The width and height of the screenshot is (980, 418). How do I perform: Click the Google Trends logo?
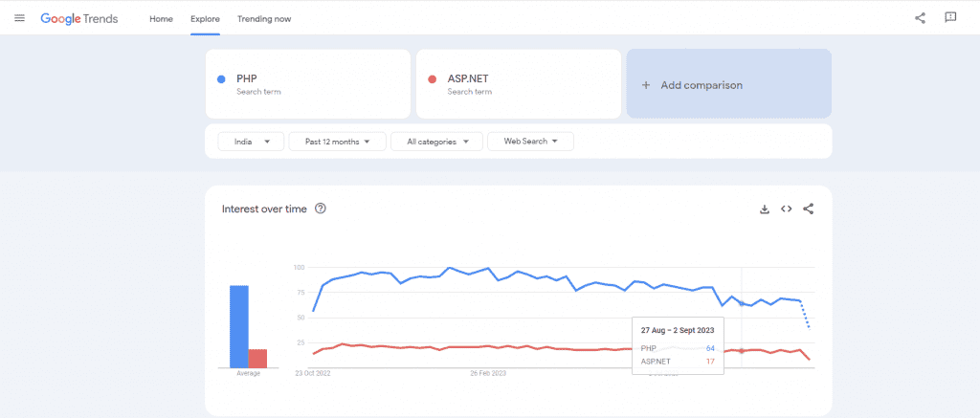pos(79,19)
